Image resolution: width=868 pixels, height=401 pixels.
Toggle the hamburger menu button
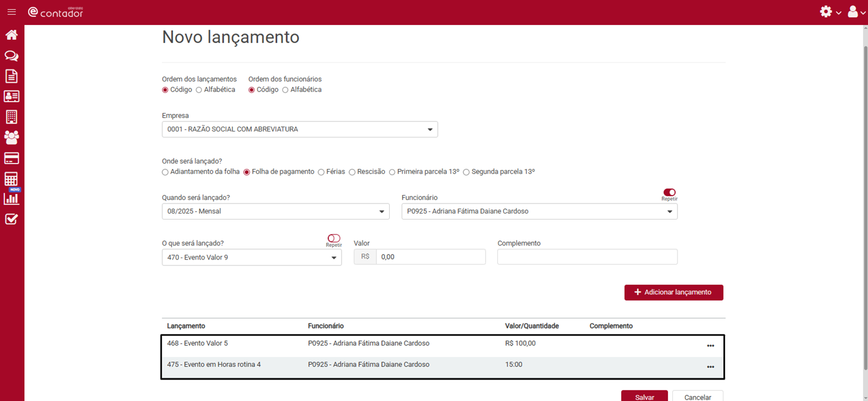(11, 12)
